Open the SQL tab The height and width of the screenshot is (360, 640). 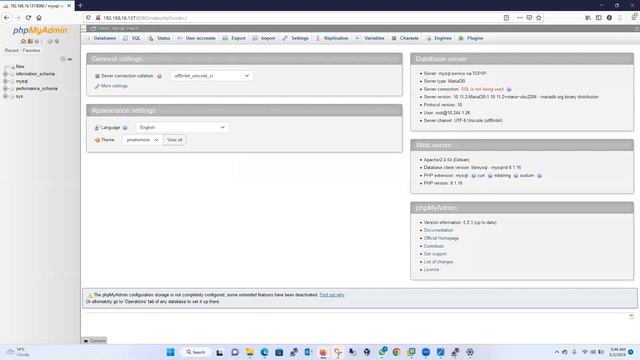coord(132,38)
